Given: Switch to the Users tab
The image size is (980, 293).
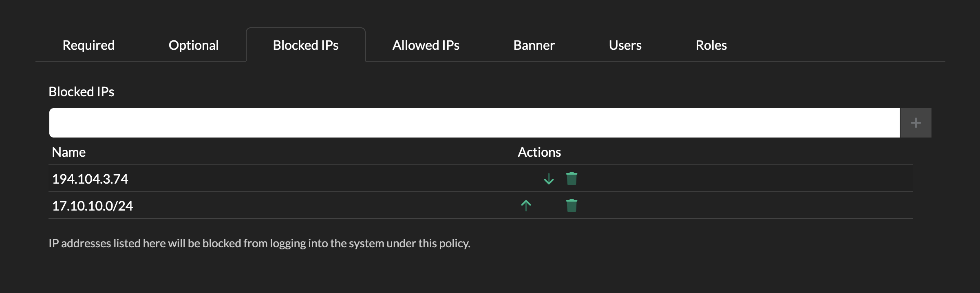Looking at the screenshot, I should tap(625, 45).
